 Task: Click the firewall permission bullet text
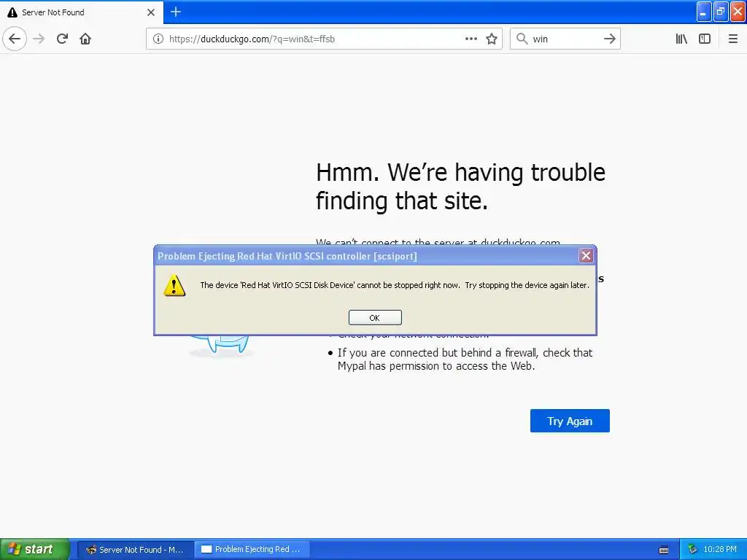tap(465, 359)
